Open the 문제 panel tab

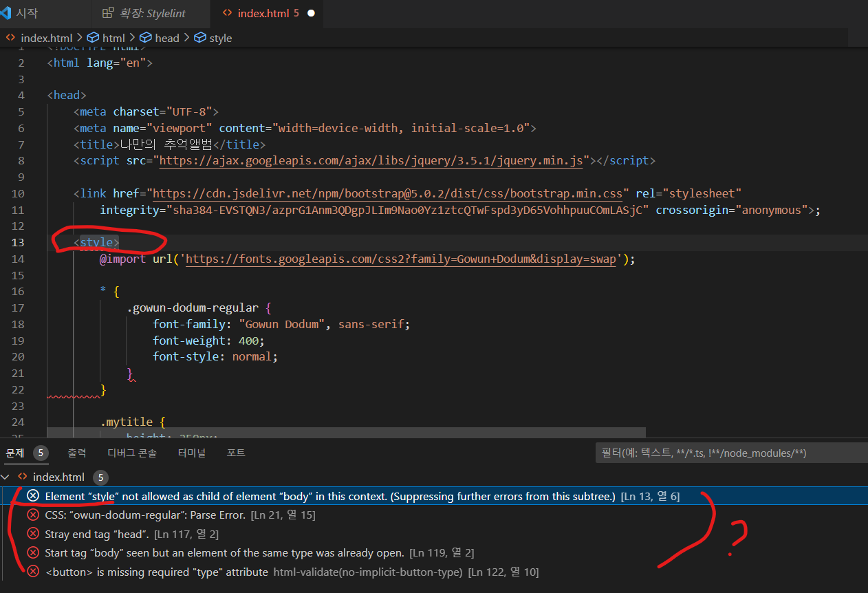(15, 453)
